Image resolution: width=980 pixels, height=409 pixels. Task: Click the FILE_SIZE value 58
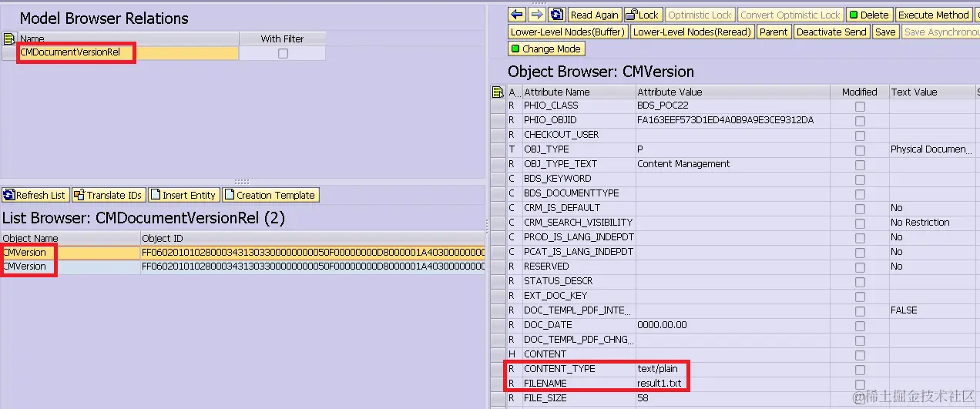point(643,398)
